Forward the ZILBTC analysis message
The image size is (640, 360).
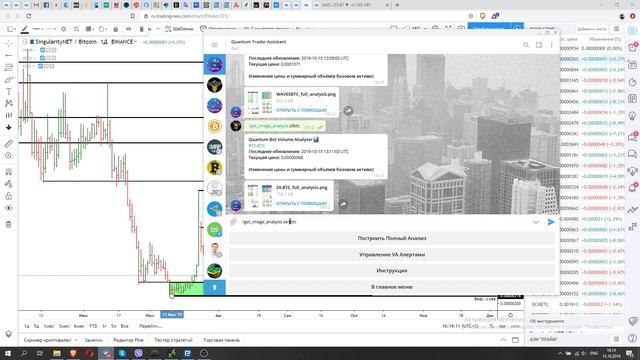click(x=343, y=204)
